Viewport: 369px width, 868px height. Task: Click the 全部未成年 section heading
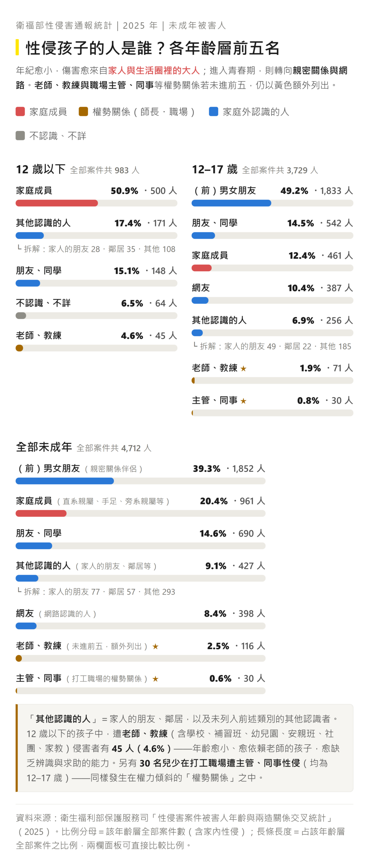(x=44, y=447)
